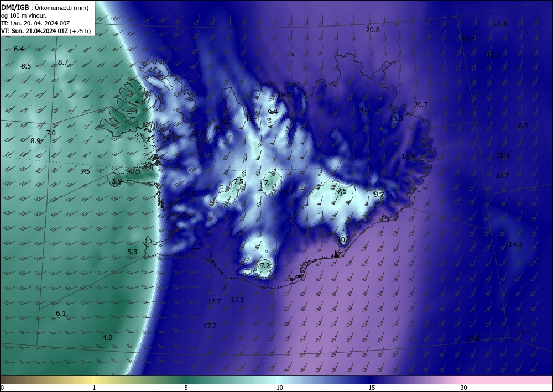Click the 4.9 value on the map
This screenshot has height=392, width=553.
click(107, 337)
